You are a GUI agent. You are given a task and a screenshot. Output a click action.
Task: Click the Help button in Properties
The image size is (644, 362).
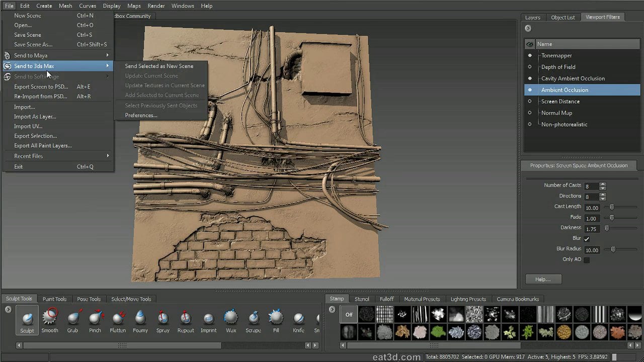(x=543, y=279)
